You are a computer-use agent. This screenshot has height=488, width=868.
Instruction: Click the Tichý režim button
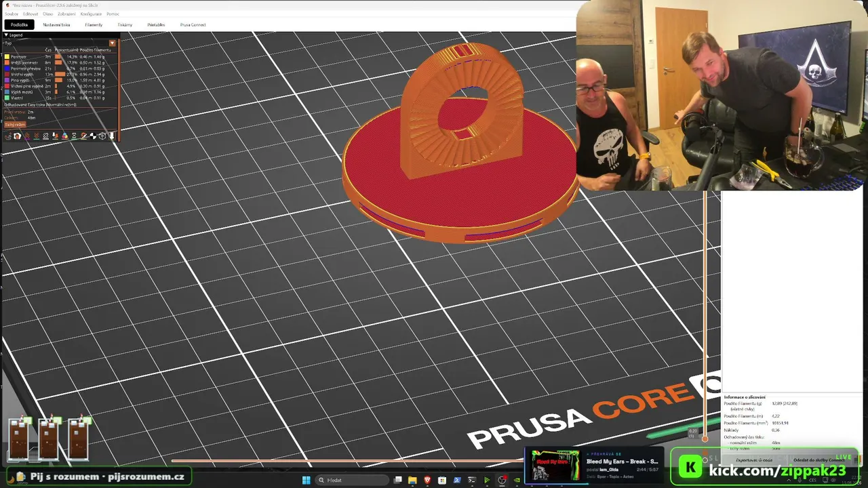(x=15, y=125)
